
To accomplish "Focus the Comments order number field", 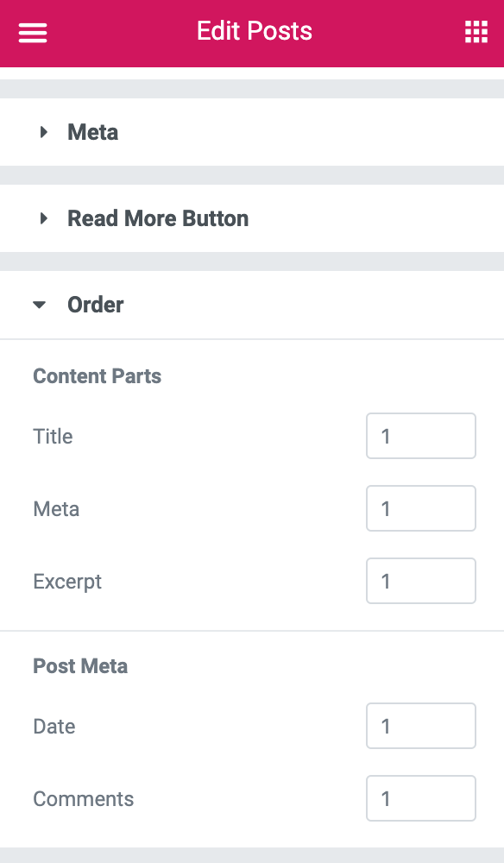I will (x=421, y=798).
